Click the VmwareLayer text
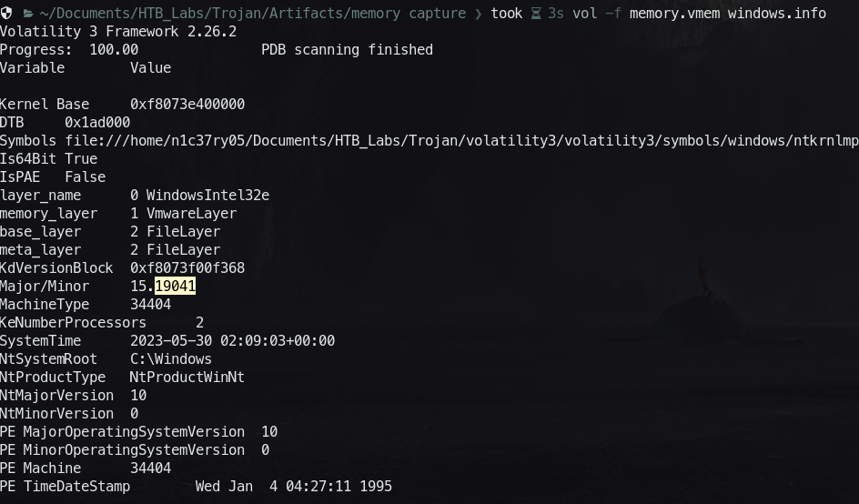859x504 pixels. (191, 214)
